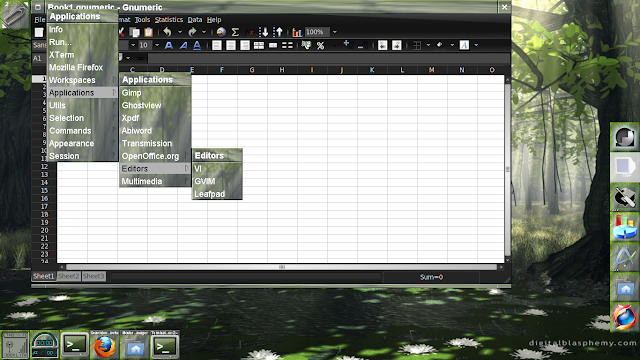This screenshot has width=640, height=360.
Task: Open the 100% zoom dropdown arrow
Action: [x=335, y=32]
